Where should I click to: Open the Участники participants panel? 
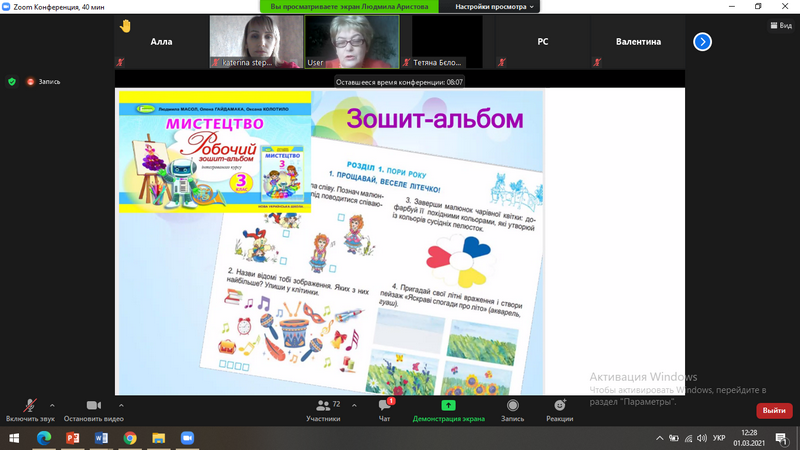[x=323, y=411]
